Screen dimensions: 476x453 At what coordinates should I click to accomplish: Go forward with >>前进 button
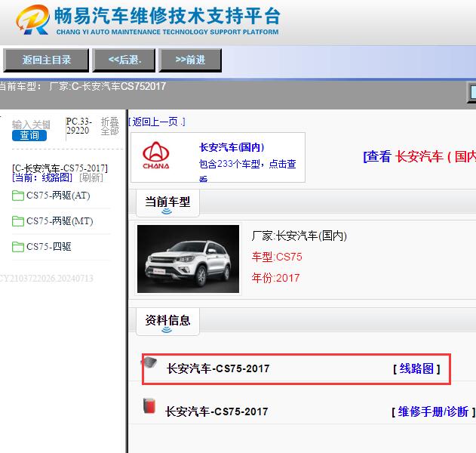pos(190,60)
